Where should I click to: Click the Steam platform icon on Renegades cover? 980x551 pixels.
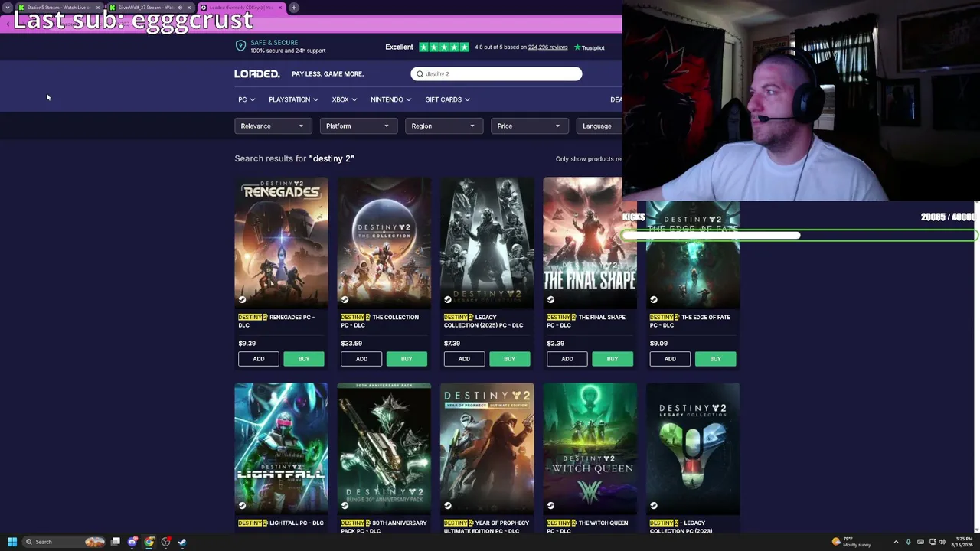pos(242,299)
